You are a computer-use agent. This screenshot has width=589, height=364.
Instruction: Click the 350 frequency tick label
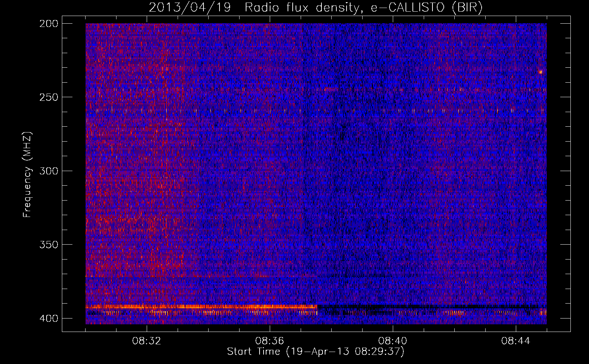click(x=48, y=245)
